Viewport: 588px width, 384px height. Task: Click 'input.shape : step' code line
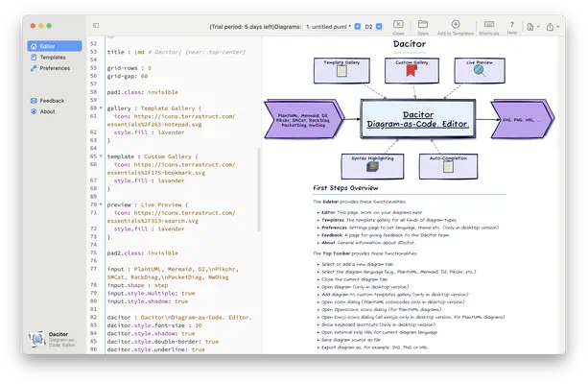pos(137,285)
